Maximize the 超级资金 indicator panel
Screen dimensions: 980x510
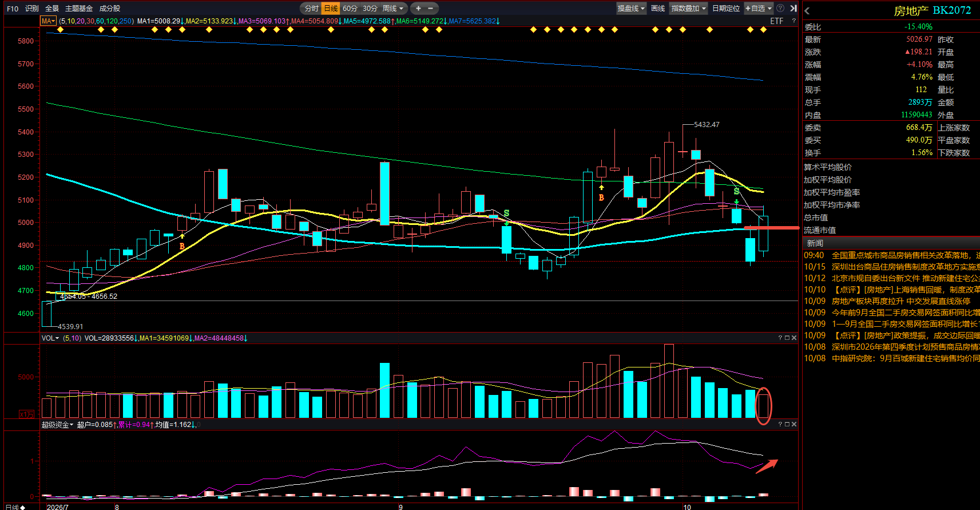[x=787, y=424]
